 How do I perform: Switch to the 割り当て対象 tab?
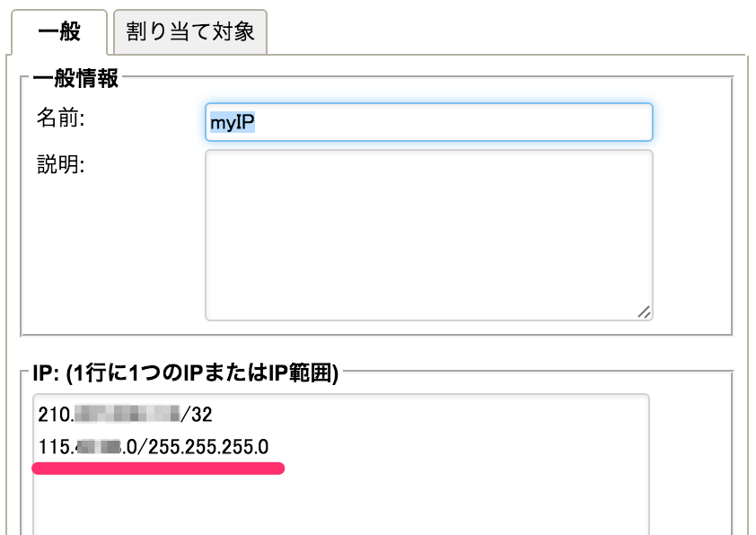point(189,31)
